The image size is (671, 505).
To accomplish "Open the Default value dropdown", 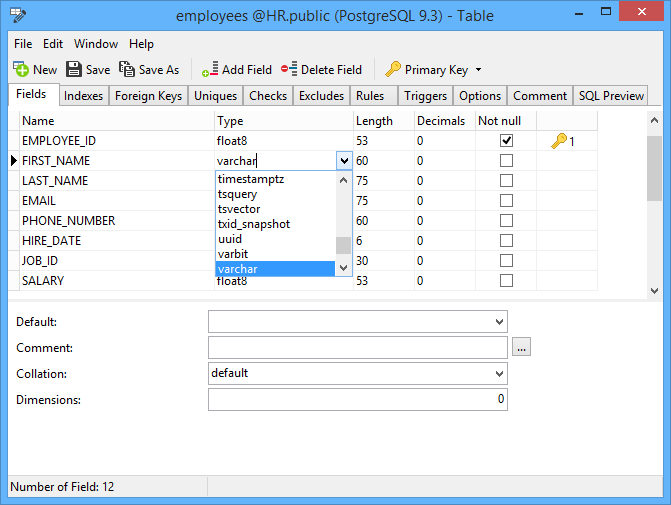I will 499,322.
